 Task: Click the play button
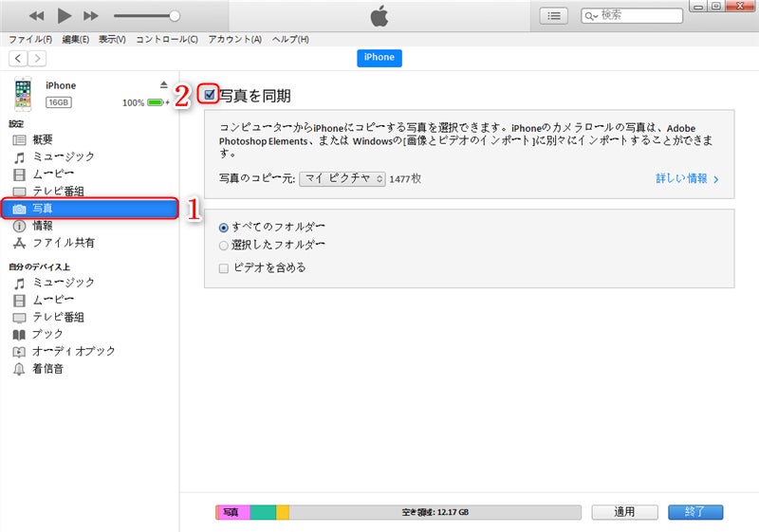point(64,15)
